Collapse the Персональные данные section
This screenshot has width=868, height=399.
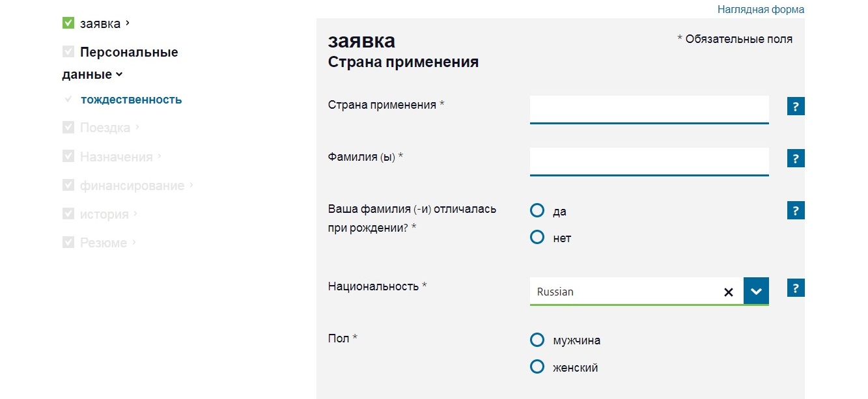[119, 74]
